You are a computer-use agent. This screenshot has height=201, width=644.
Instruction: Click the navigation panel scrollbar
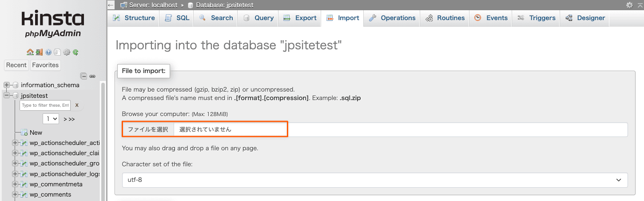[103, 141]
